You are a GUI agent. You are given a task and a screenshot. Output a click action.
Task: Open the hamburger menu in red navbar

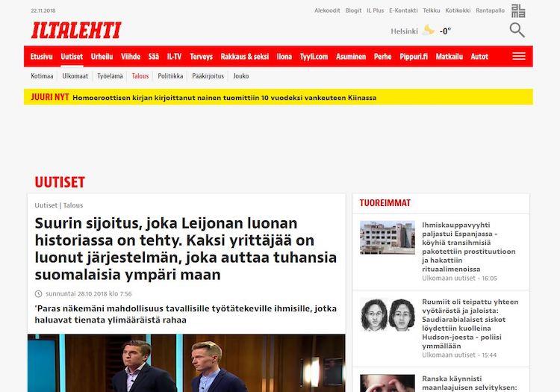519,56
